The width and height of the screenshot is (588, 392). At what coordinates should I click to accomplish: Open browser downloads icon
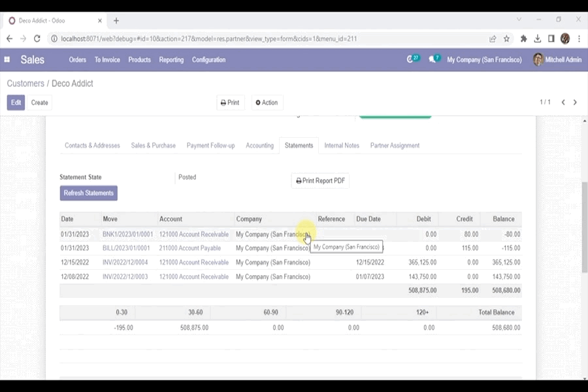(x=538, y=39)
